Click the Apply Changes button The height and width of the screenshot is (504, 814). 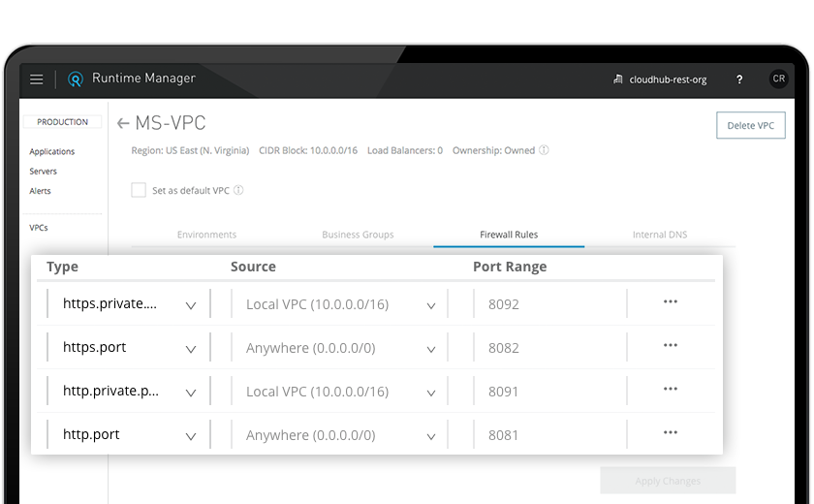point(668,481)
